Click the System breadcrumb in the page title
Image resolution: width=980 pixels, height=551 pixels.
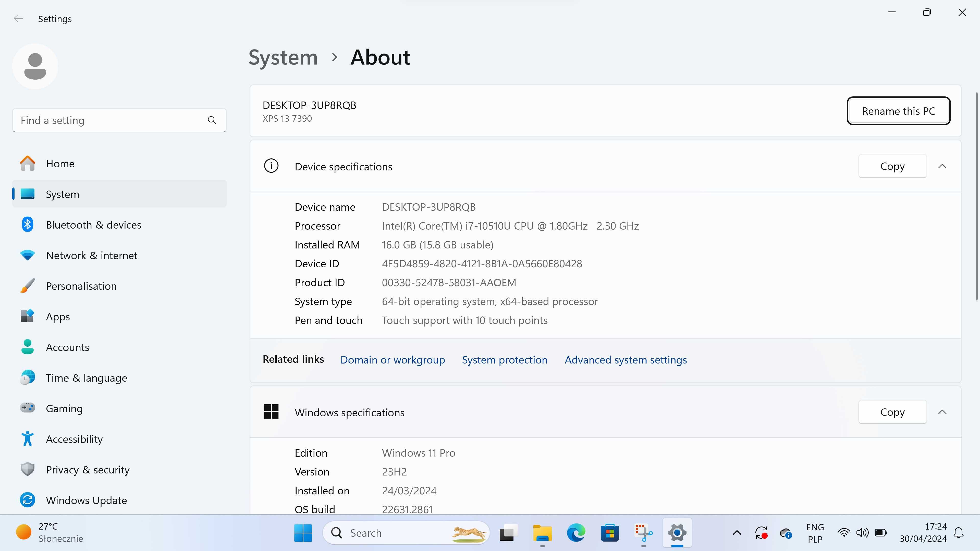tap(283, 57)
